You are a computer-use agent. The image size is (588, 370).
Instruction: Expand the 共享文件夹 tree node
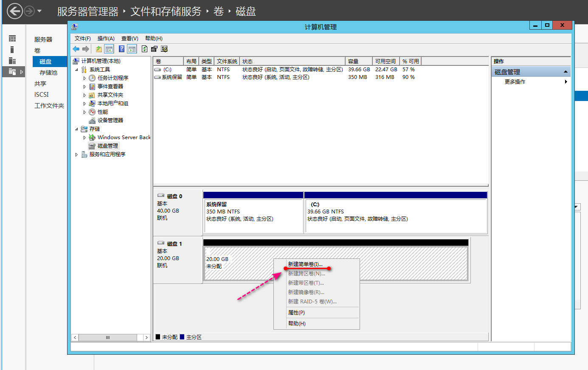84,95
